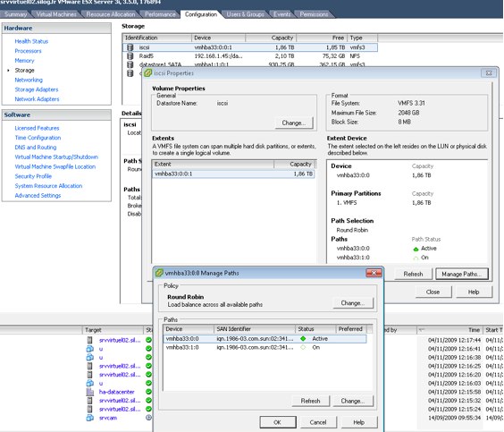Click the iscsi Properties dialog title icon
Viewport: 504px width, 432px height.
(147, 73)
